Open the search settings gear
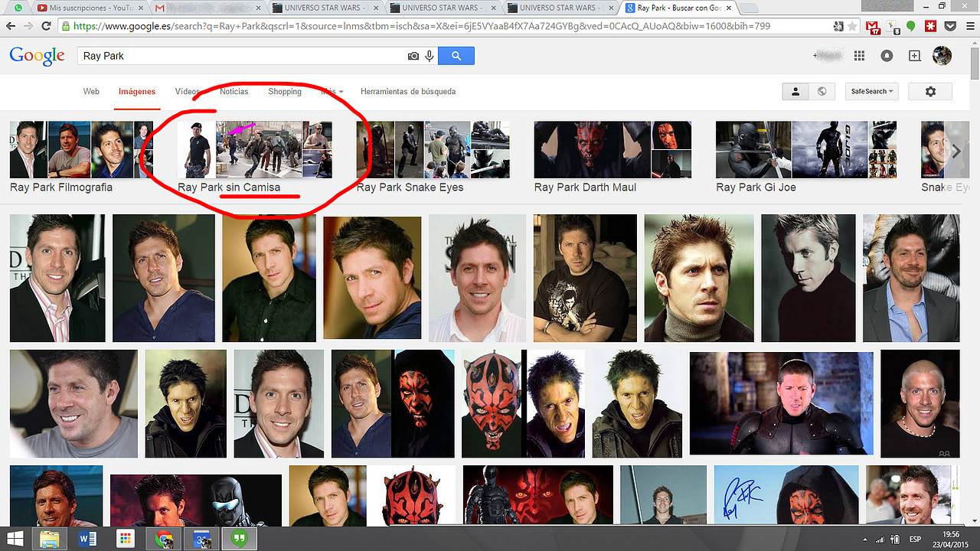Screen dimensions: 980x551 (x=930, y=91)
